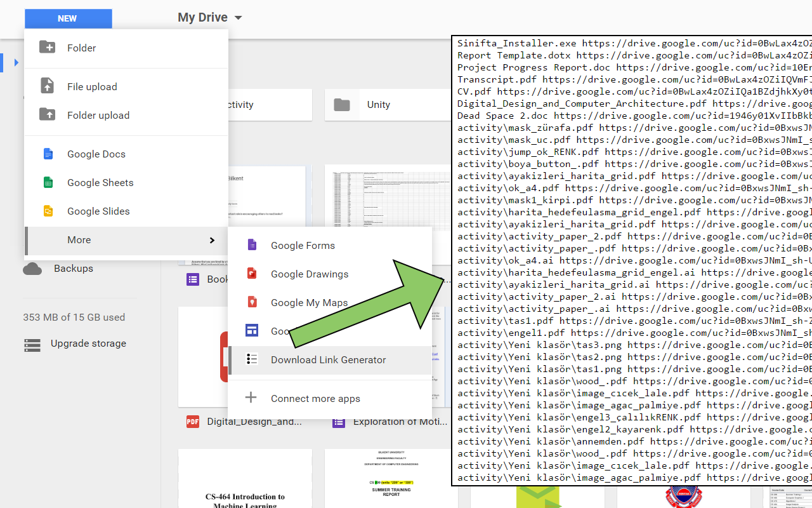
Task: Click the CV.pdf link line
Action: click(x=634, y=91)
